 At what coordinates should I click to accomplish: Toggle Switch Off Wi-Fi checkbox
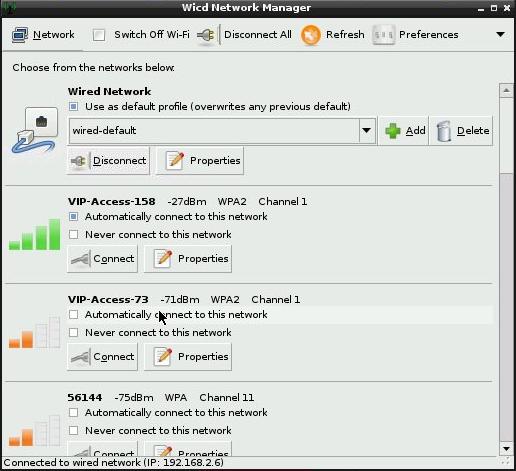(x=99, y=35)
